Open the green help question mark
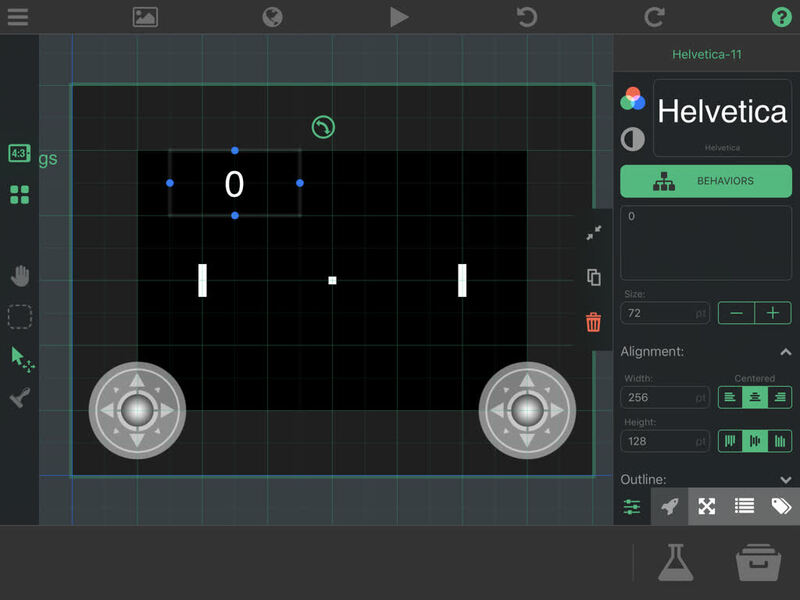 (x=781, y=17)
